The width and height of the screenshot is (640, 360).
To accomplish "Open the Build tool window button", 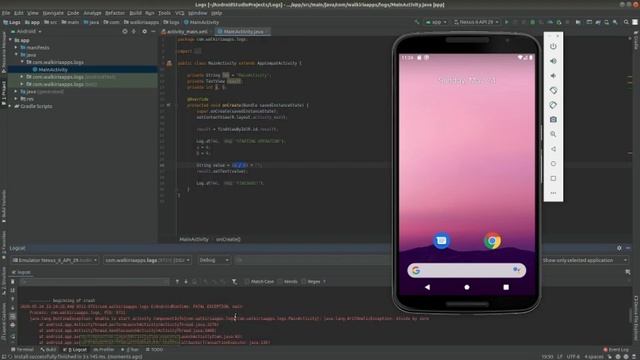I will click(x=49, y=349).
